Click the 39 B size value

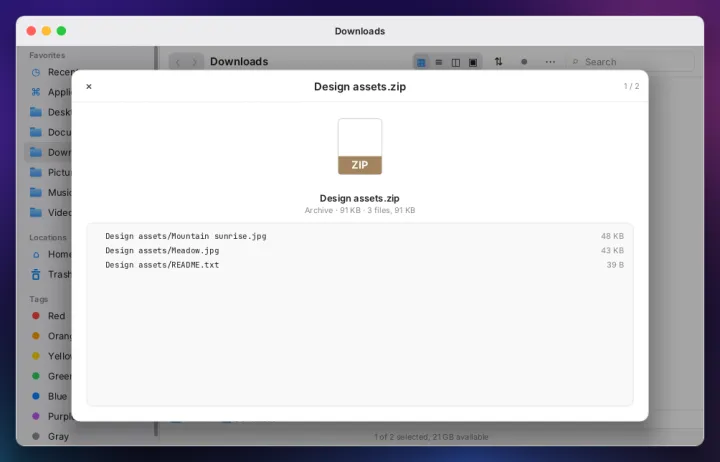(x=615, y=265)
